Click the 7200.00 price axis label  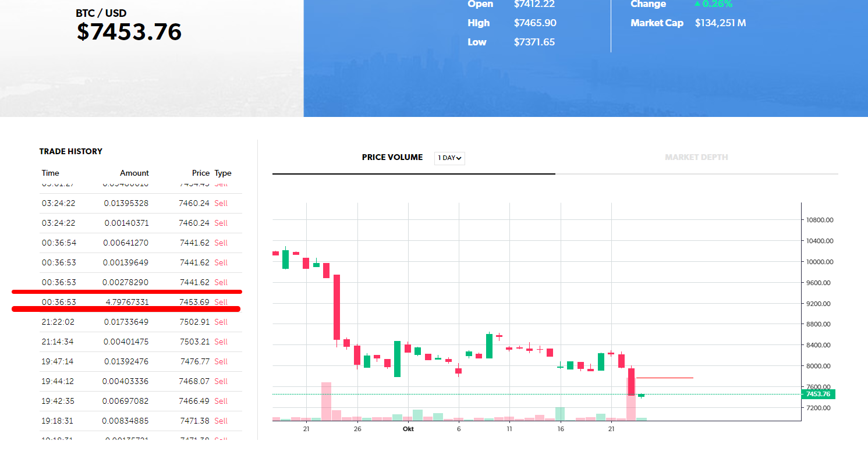click(820, 408)
